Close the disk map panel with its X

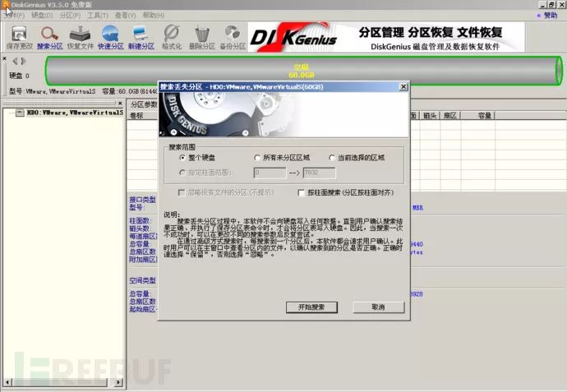coord(4,58)
